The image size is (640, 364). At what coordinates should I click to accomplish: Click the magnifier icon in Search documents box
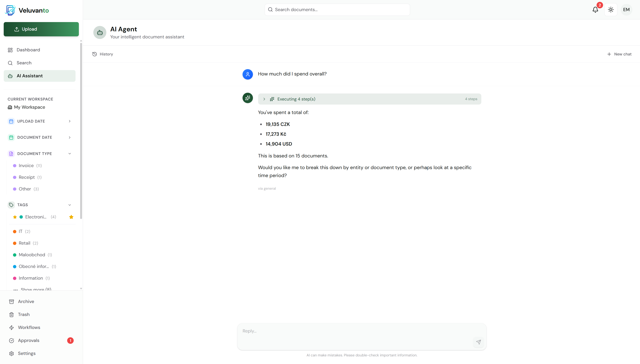270,9
